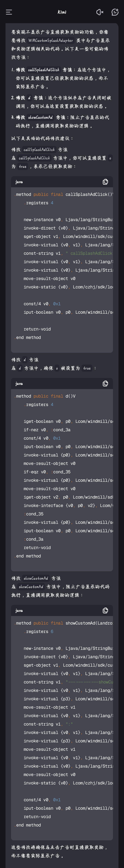Click java label of first code block
The image size is (124, 868).
point(19,182)
